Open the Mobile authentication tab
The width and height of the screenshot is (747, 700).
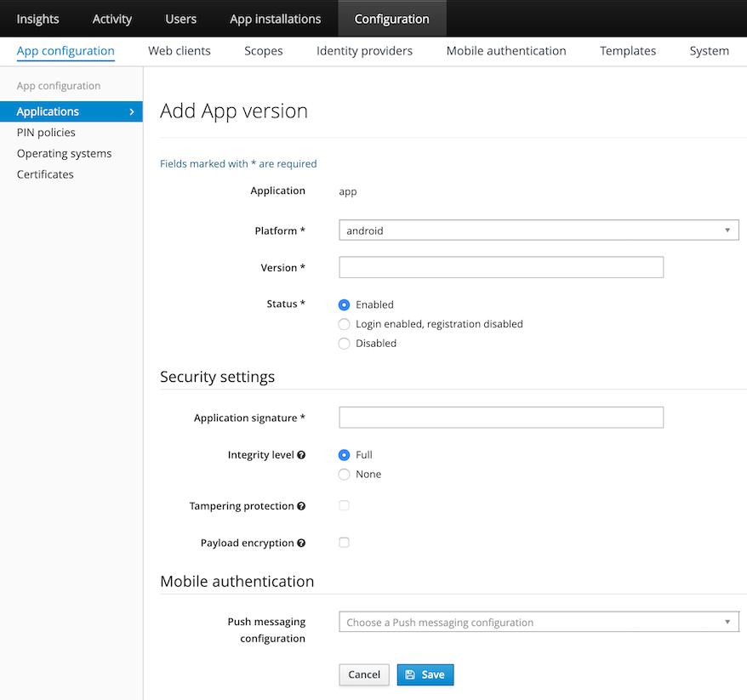505,51
